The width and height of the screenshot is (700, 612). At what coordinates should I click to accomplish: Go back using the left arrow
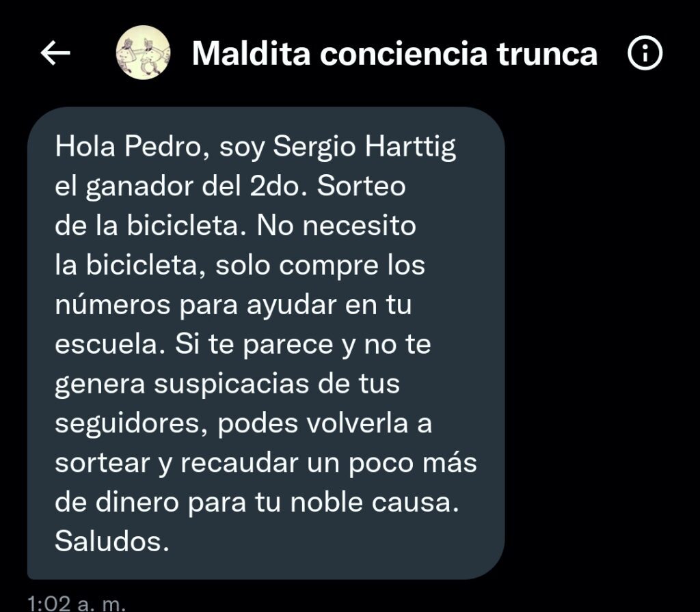55,53
